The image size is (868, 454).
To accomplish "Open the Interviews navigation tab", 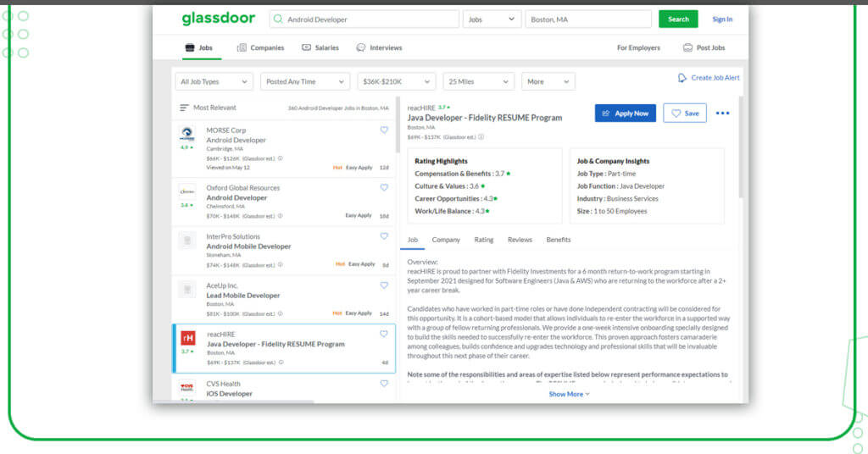I will pos(379,48).
